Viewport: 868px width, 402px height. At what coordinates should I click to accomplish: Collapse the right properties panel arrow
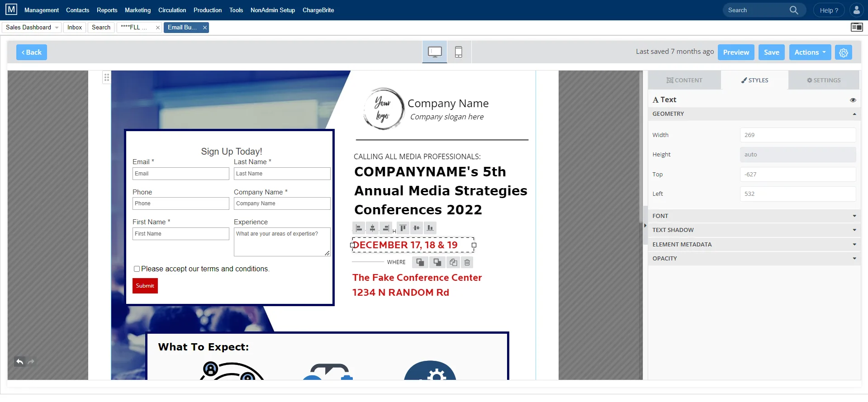point(645,225)
